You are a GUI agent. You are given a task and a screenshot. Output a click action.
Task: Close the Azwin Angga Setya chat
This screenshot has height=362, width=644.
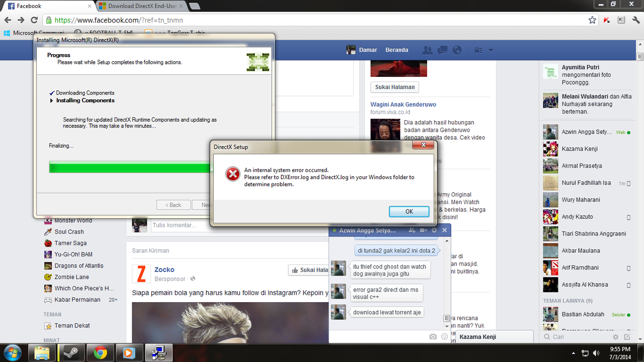pyautogui.click(x=444, y=230)
